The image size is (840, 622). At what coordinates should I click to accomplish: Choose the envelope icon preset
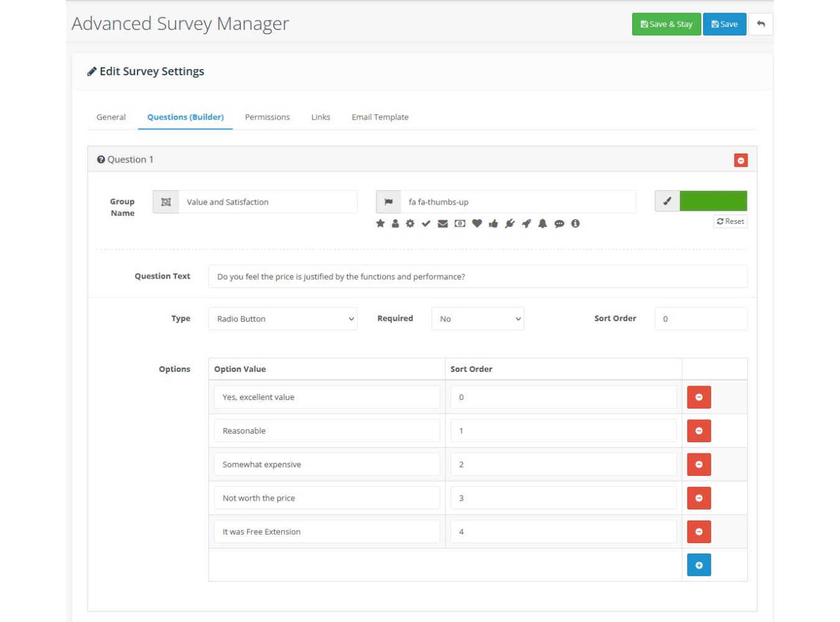click(x=442, y=223)
